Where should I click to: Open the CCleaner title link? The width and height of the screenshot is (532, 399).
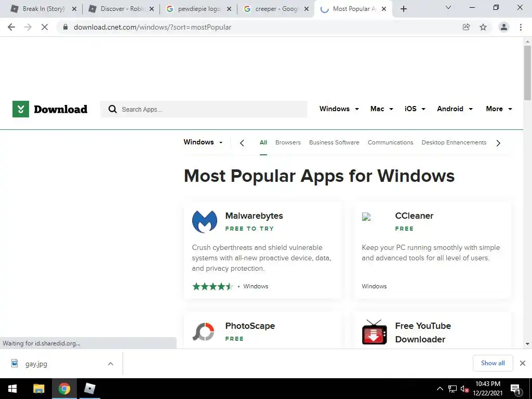tap(414, 216)
